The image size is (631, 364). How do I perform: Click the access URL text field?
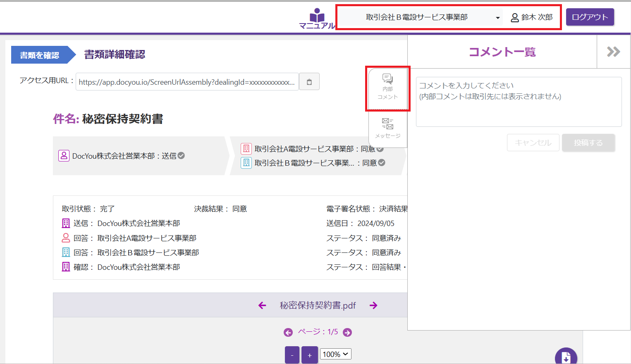point(187,82)
